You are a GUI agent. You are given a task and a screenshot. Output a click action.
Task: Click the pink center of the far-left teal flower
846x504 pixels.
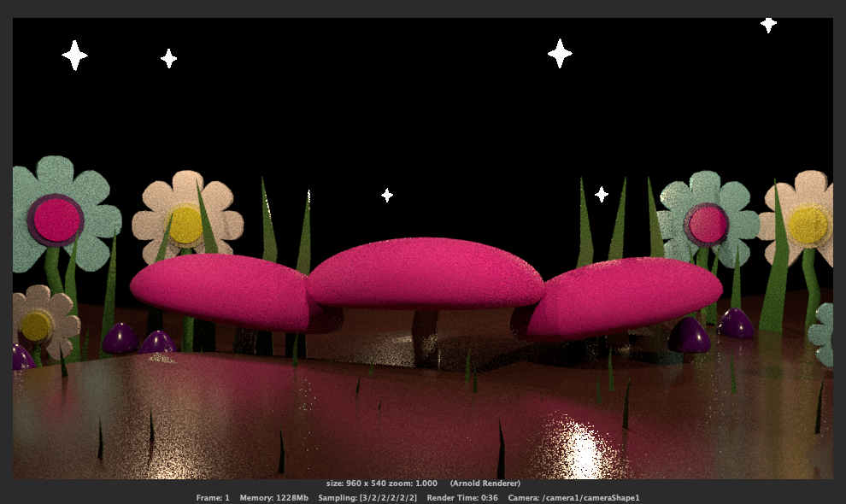56,220
